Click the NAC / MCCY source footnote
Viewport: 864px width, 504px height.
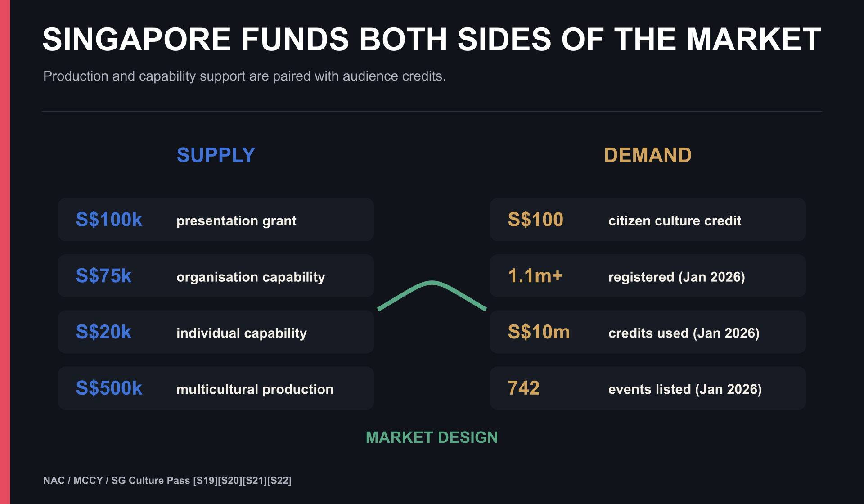167,481
